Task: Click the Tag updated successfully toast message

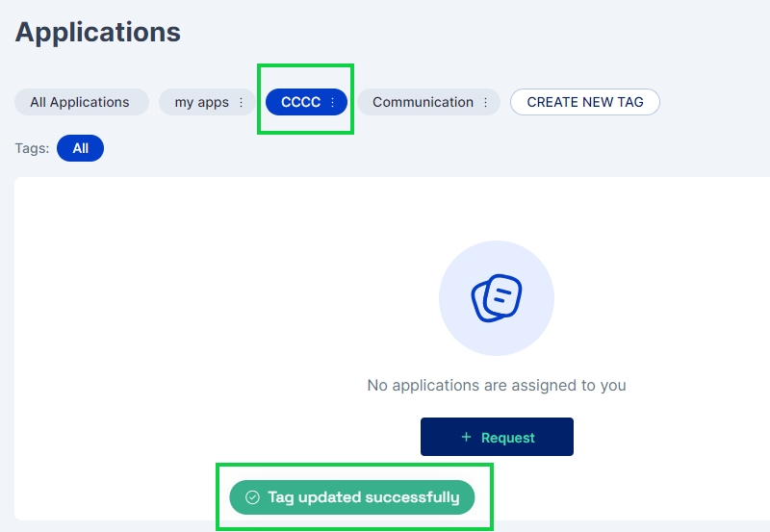Action: point(363,497)
